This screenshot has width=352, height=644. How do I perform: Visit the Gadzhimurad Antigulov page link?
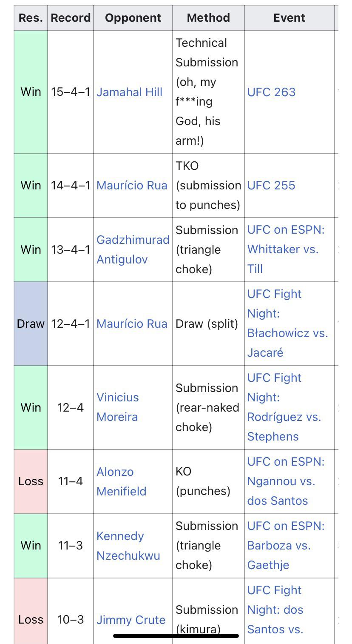click(133, 249)
